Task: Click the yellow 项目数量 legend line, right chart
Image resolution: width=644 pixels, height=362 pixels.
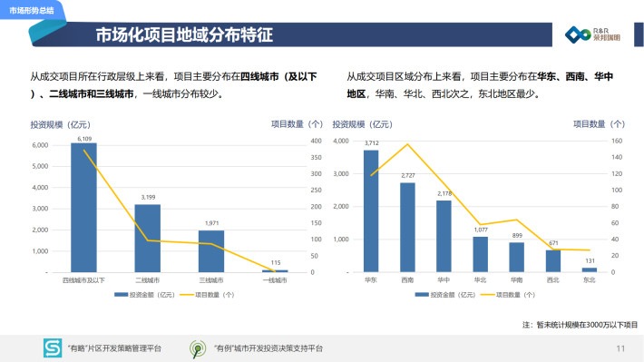Action: coord(487,295)
